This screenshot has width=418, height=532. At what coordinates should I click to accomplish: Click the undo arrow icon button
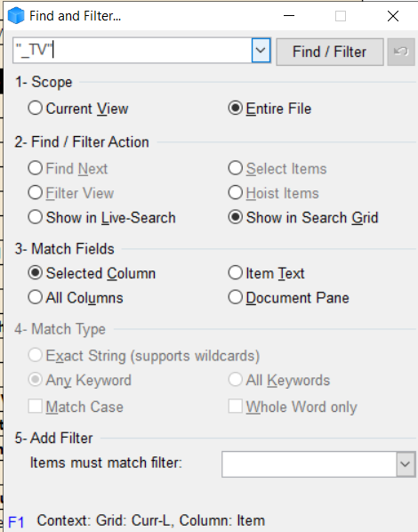point(401,52)
